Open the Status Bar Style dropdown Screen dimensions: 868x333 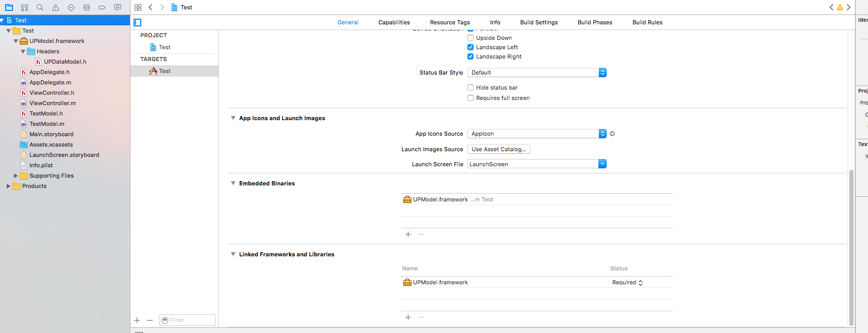536,73
